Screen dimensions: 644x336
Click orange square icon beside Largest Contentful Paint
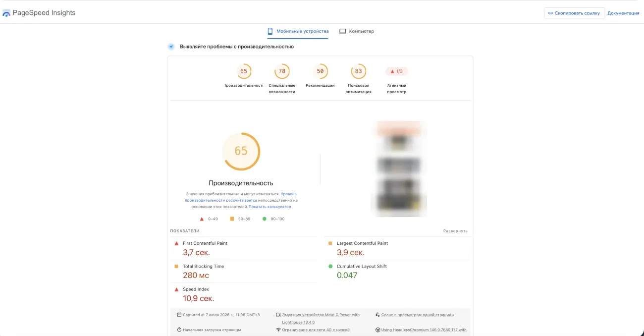pyautogui.click(x=330, y=243)
